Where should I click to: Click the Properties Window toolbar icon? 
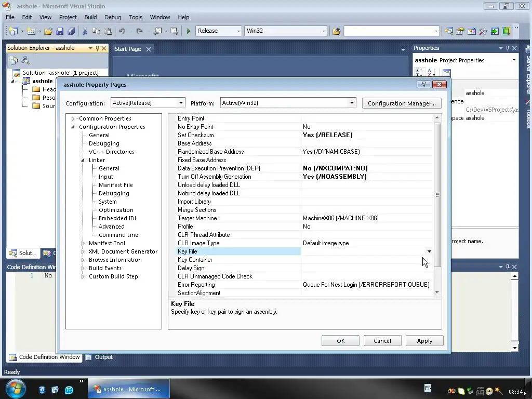pyautogui.click(x=460, y=31)
